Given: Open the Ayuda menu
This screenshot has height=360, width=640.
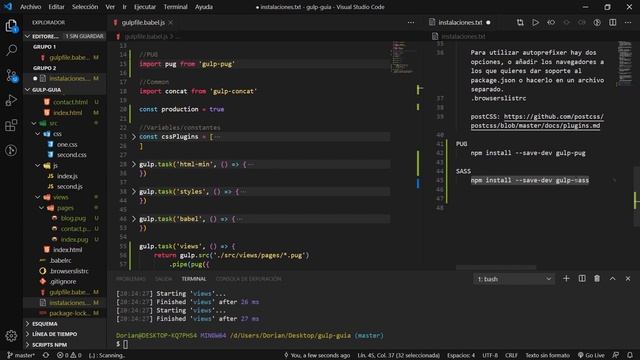Looking at the screenshot, I should [204, 7].
